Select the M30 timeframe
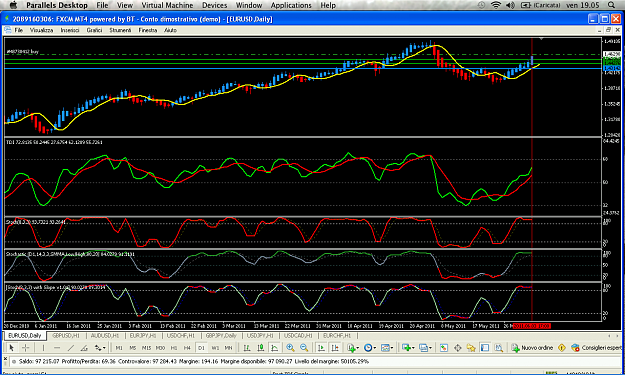The image size is (625, 375). [x=160, y=348]
